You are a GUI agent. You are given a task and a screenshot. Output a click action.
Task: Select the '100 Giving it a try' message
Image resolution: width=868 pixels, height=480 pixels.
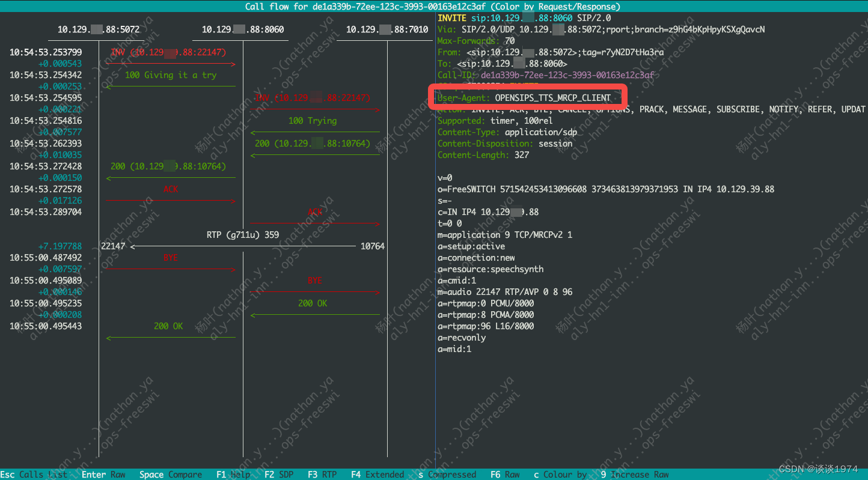click(171, 75)
